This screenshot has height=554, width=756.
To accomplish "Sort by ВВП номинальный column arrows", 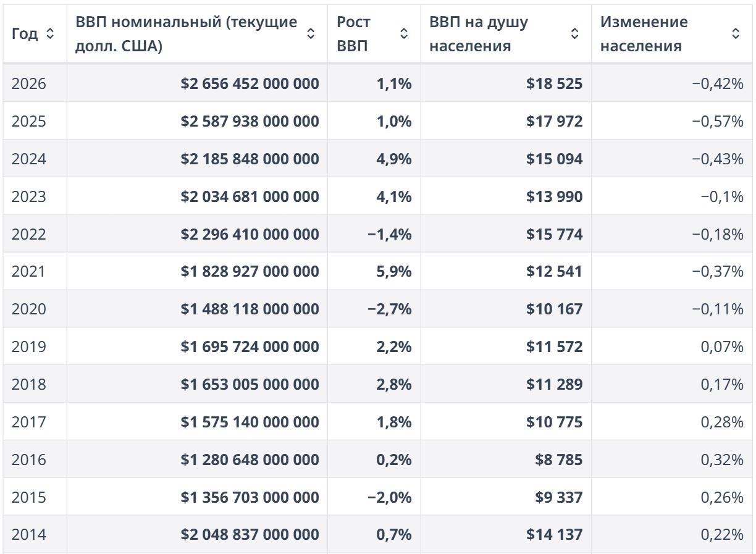I will [311, 34].
